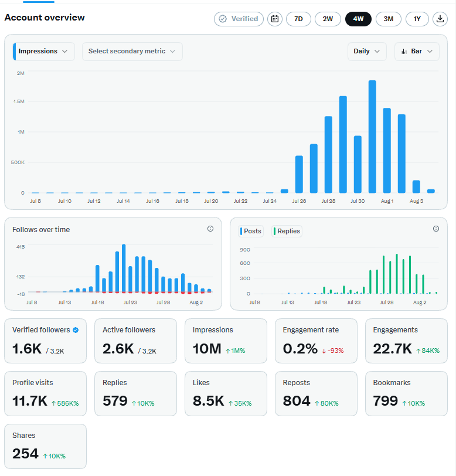Toggle the Posts legend series
The image size is (456, 476).
[x=251, y=232]
